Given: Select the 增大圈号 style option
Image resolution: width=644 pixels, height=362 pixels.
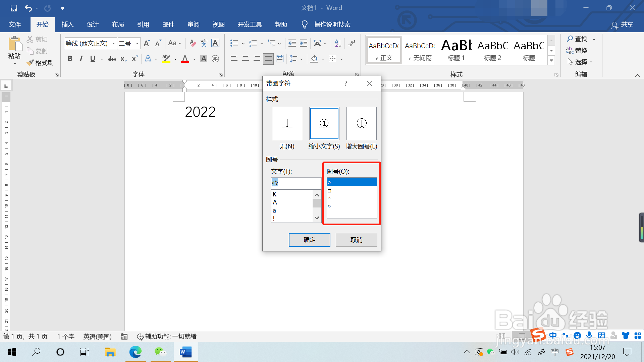Looking at the screenshot, I should [x=361, y=124].
